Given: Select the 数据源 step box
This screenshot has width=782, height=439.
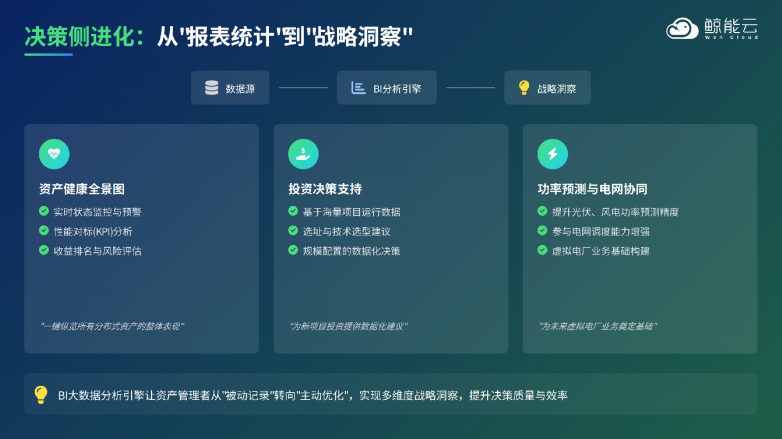Looking at the screenshot, I should pyautogui.click(x=230, y=88).
